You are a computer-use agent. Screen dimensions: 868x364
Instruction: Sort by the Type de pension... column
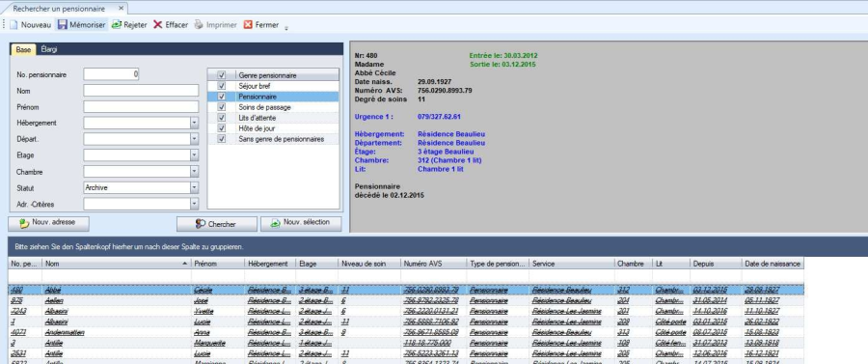(x=497, y=265)
